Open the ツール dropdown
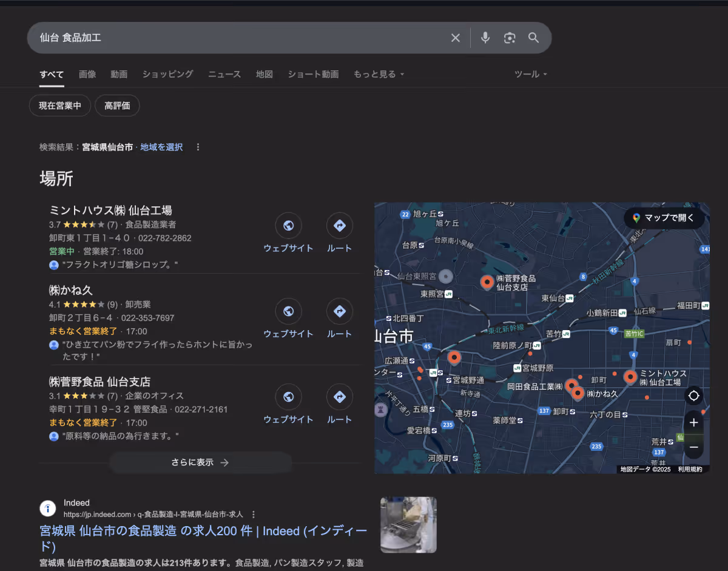This screenshot has width=728, height=571. point(531,74)
